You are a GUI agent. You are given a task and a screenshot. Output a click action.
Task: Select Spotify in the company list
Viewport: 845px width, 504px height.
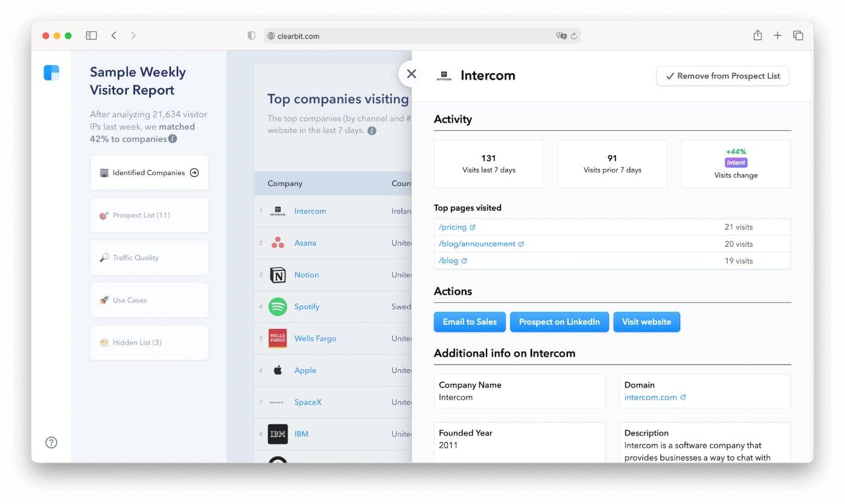pyautogui.click(x=307, y=307)
